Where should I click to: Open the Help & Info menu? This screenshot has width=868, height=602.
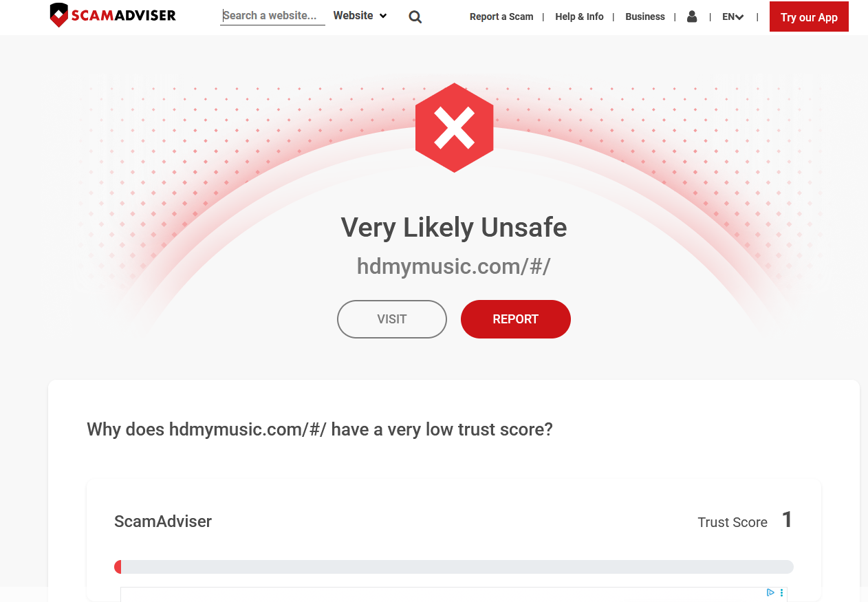tap(579, 17)
